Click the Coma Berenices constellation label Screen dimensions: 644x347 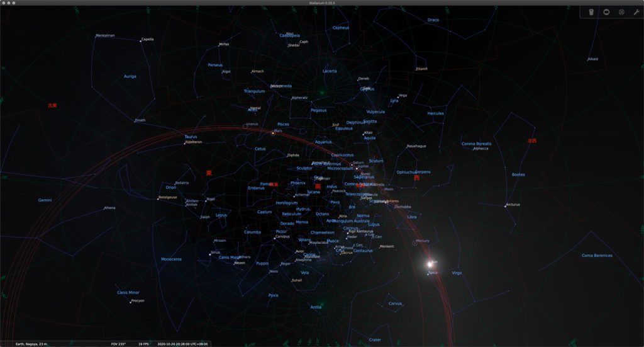click(597, 255)
